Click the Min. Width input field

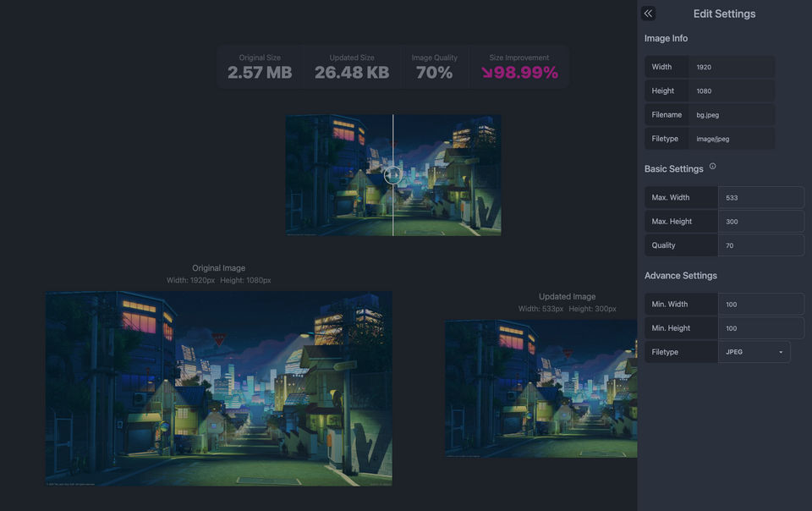(x=761, y=305)
